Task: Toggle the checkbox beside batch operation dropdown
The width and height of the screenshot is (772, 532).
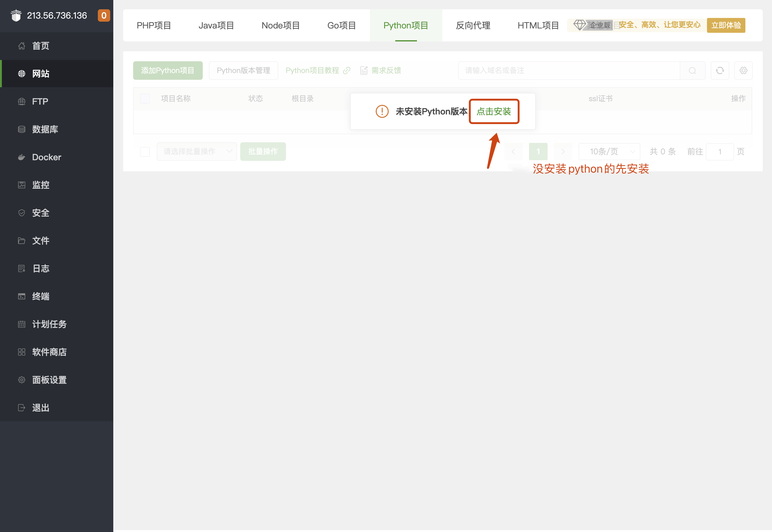Action: point(145,152)
